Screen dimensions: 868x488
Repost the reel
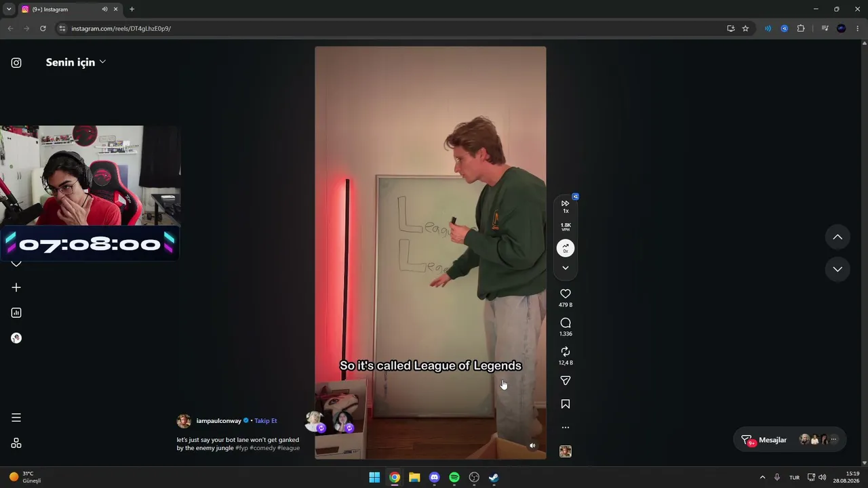click(566, 352)
